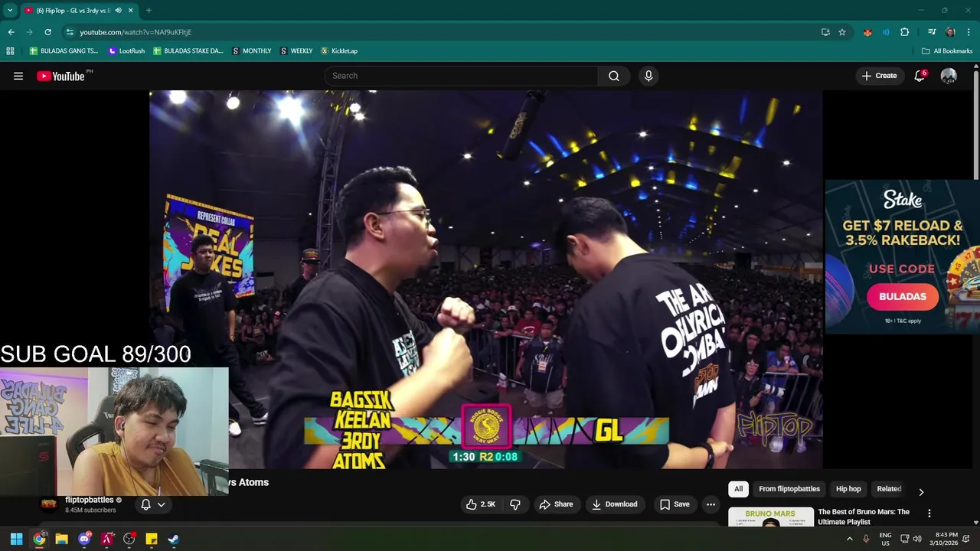Open Chrome three-dot menu

coord(969,32)
